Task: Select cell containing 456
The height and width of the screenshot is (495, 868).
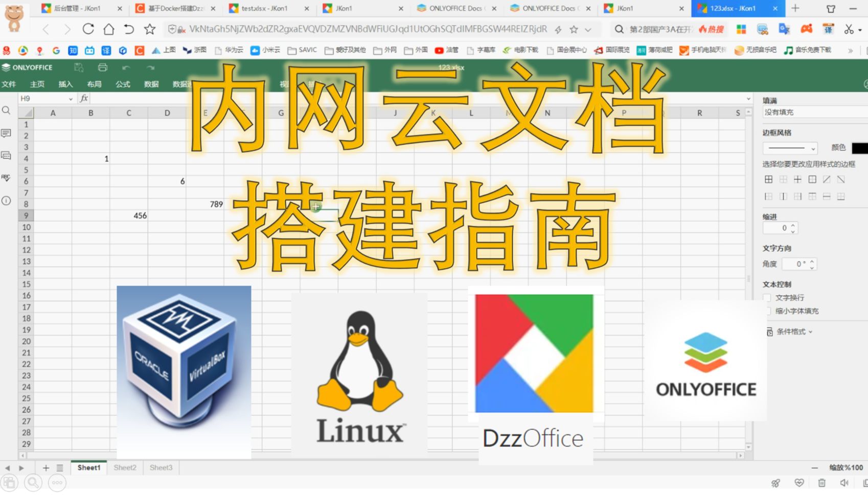Action: click(x=129, y=216)
